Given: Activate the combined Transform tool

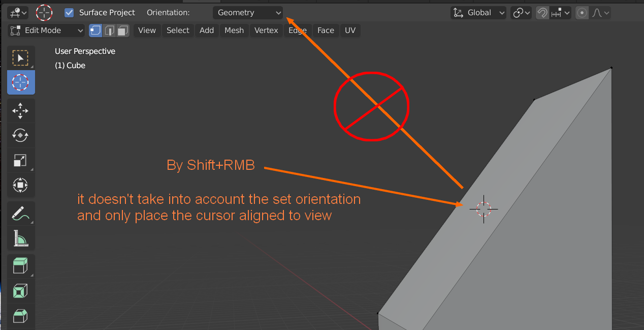Looking at the screenshot, I should pos(21,185).
